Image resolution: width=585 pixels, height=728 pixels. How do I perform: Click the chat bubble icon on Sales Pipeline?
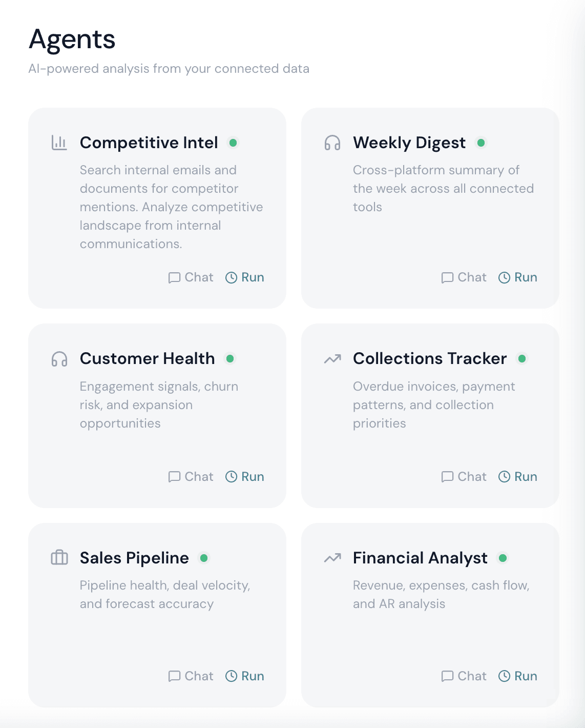[x=174, y=676]
